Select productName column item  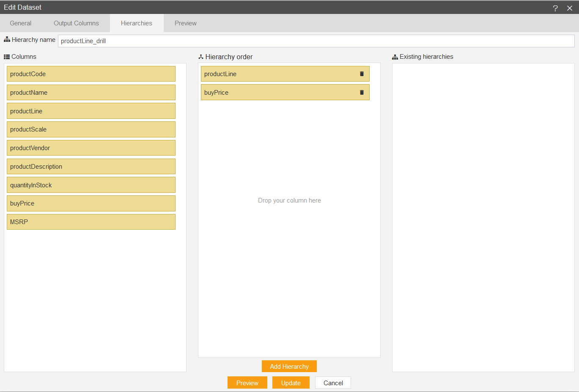pos(91,92)
